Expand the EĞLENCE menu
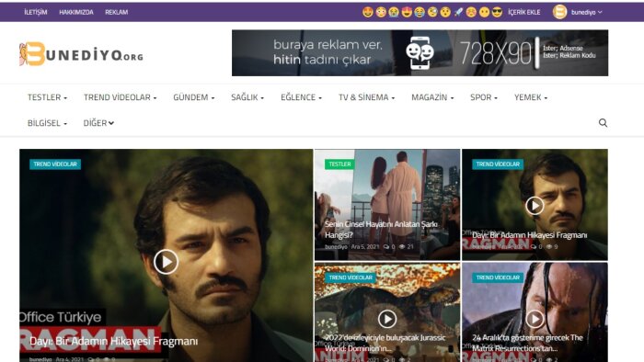This screenshot has width=644, height=362. (x=301, y=97)
